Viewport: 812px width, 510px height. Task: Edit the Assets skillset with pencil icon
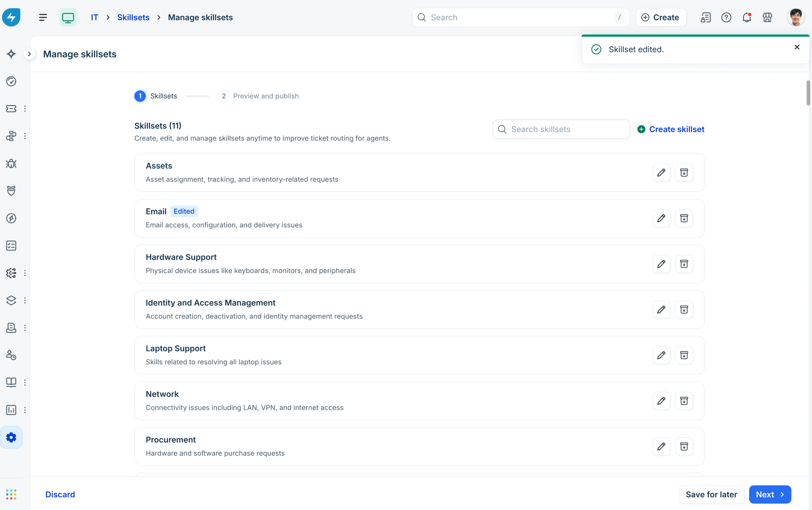tap(661, 173)
